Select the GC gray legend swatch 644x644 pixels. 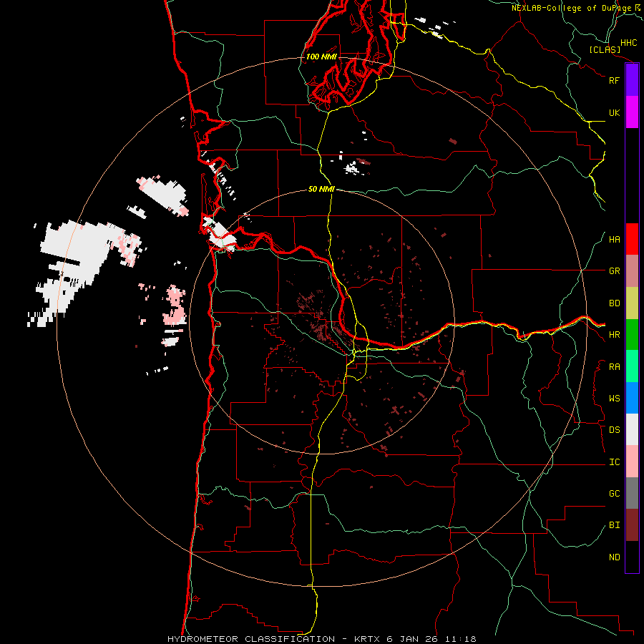pyautogui.click(x=632, y=493)
